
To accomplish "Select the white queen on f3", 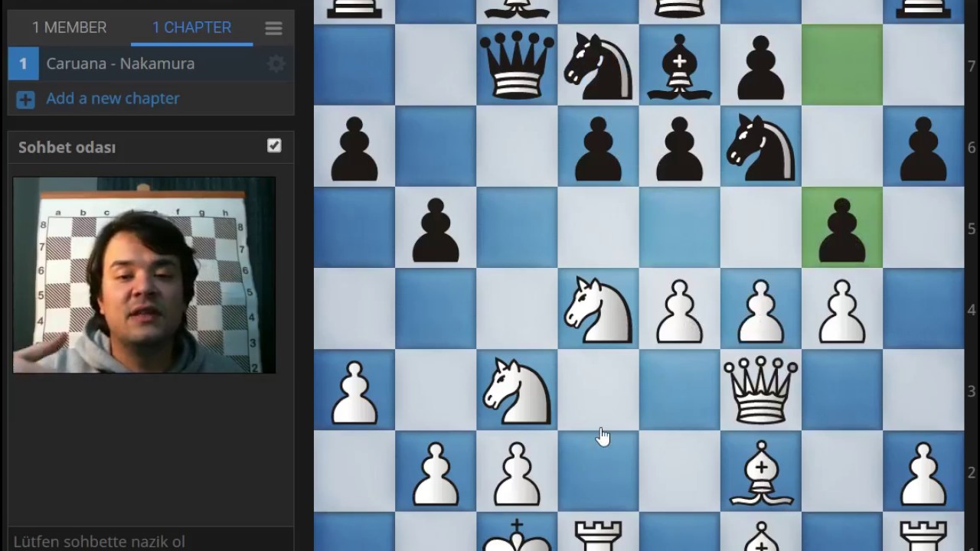I will point(760,390).
